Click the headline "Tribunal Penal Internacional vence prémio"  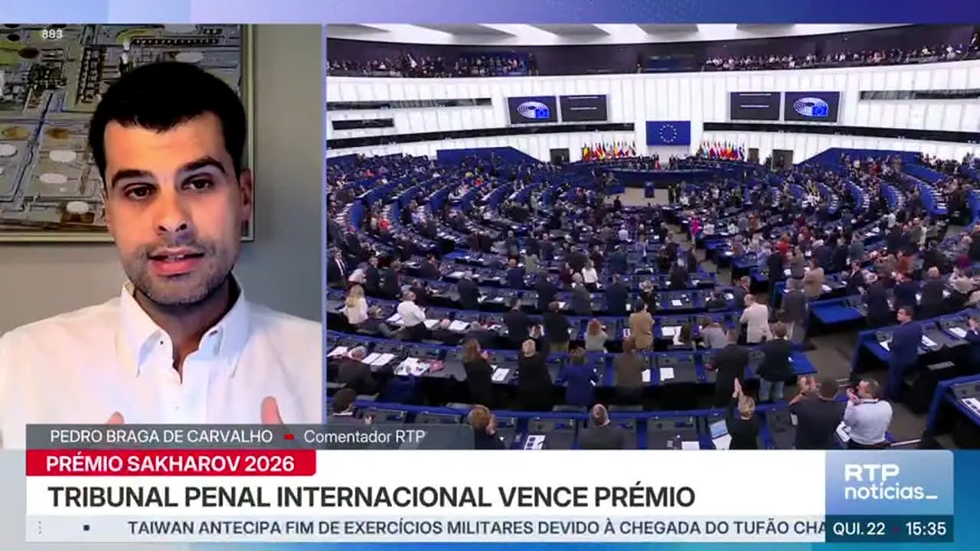(x=371, y=497)
